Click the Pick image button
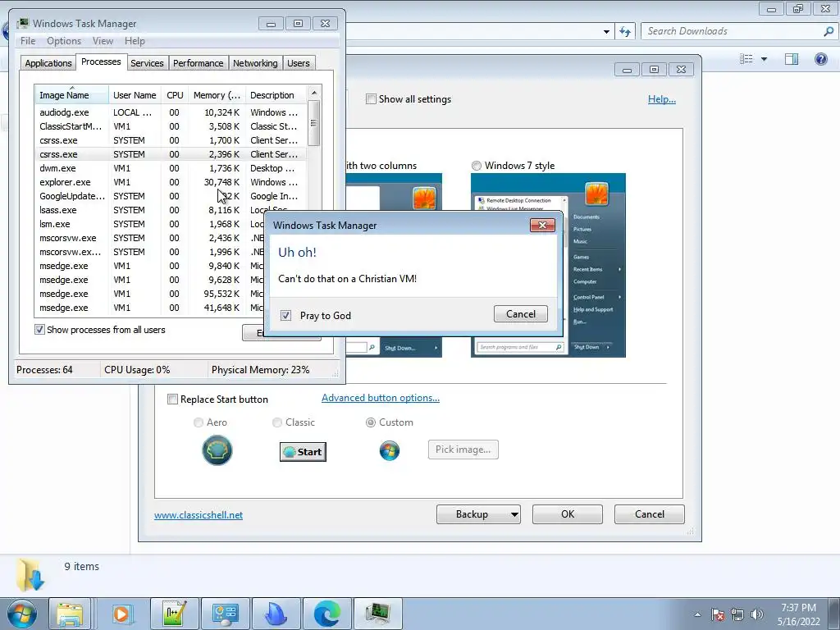The width and height of the screenshot is (840, 630). click(x=463, y=450)
